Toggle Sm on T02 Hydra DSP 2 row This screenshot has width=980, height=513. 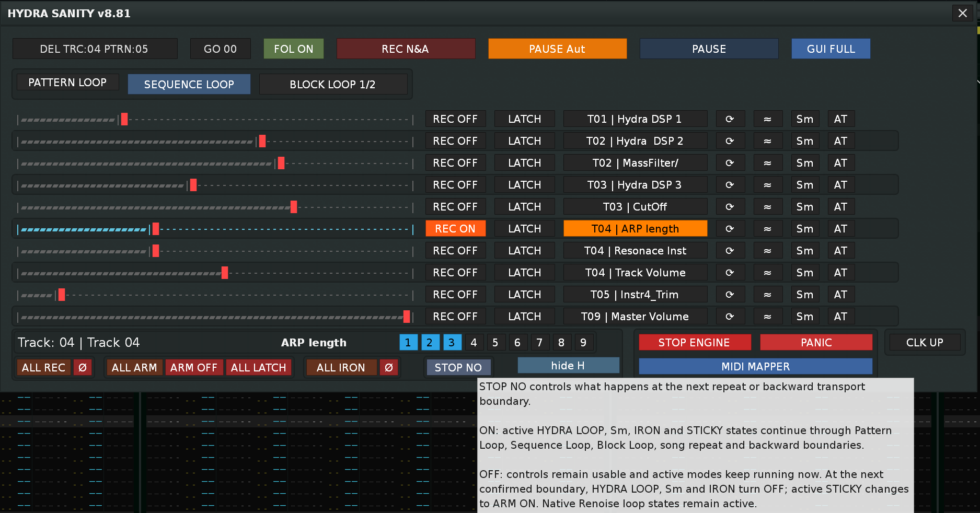coord(805,141)
